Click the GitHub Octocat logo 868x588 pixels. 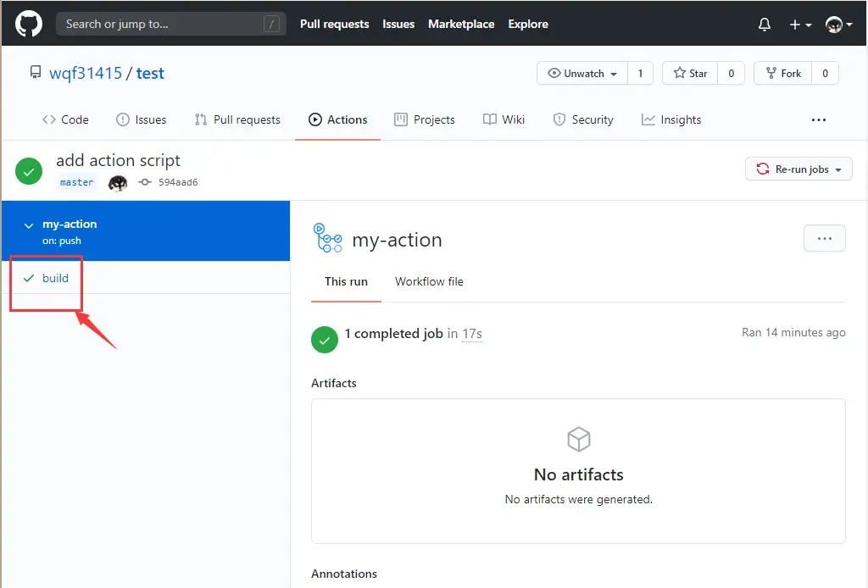click(29, 24)
